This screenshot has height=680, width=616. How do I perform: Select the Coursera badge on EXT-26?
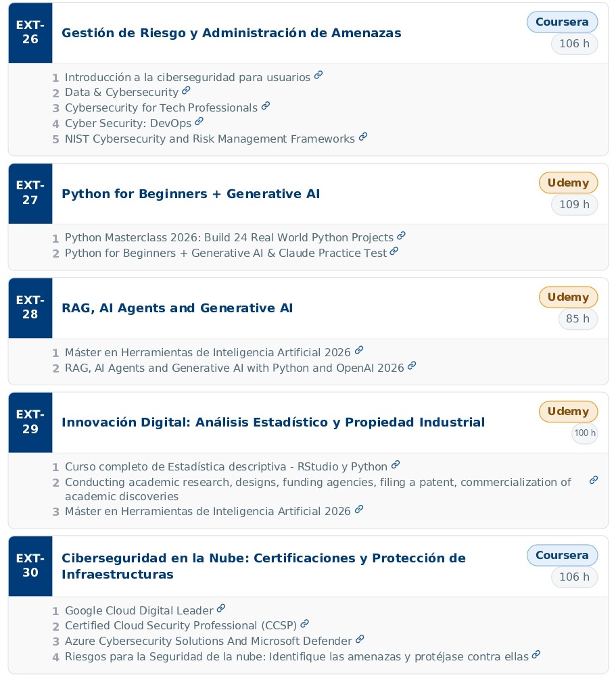coord(562,22)
